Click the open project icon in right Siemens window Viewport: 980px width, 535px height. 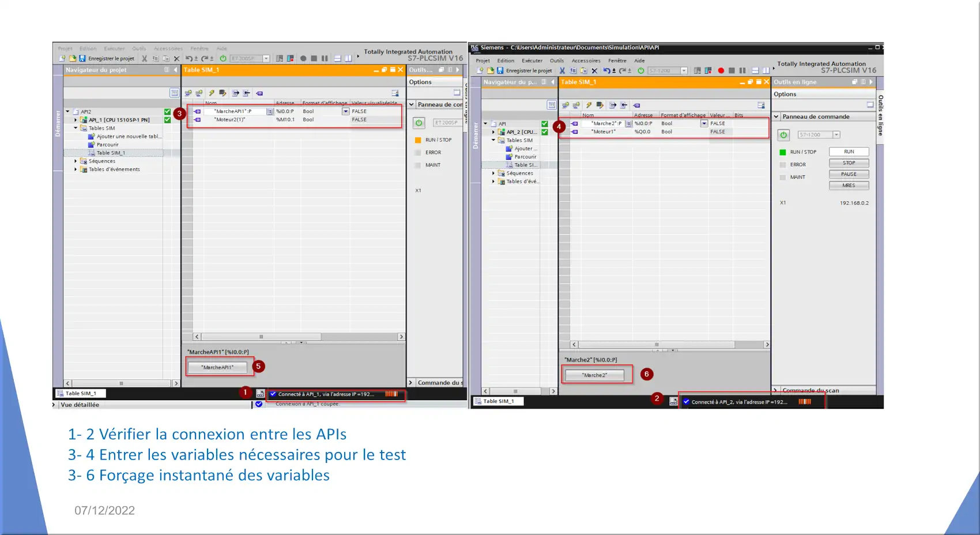pyautogui.click(x=491, y=70)
